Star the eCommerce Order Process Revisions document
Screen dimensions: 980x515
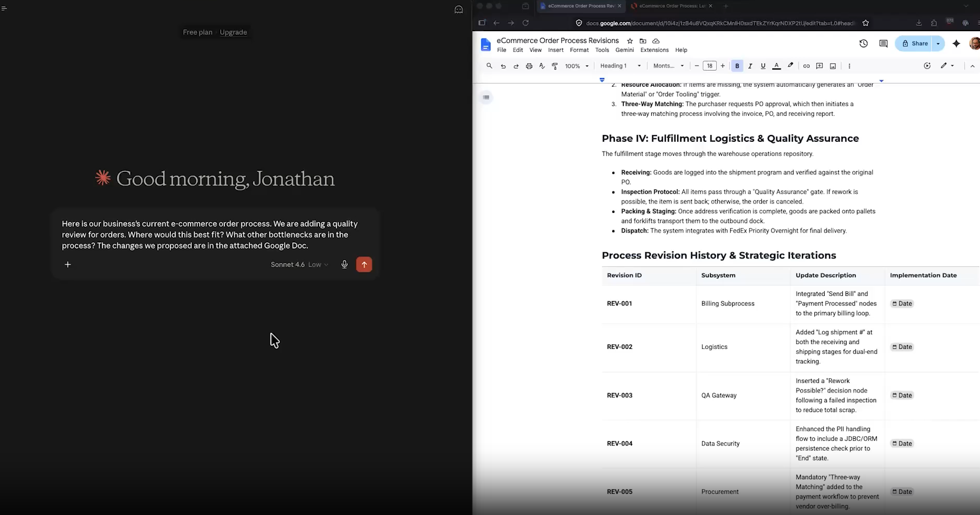[x=629, y=41]
